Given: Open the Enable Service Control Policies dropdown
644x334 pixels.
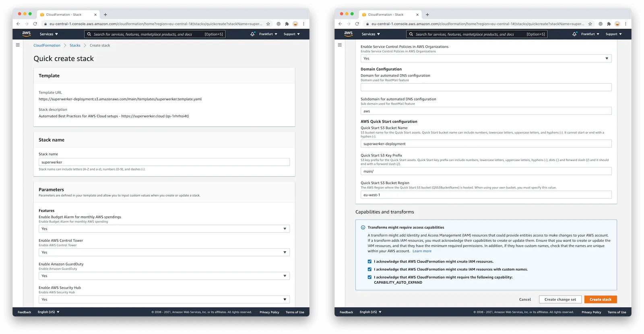Looking at the screenshot, I should [x=486, y=58].
